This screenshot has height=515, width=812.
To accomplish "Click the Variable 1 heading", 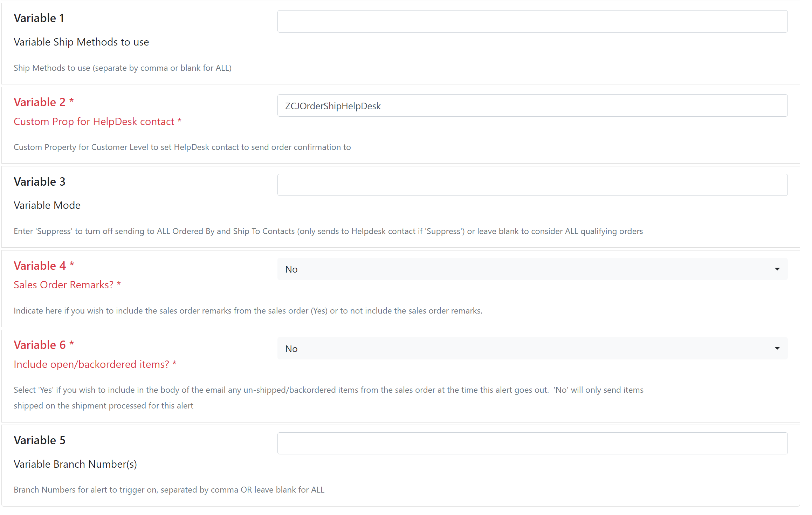I will [x=39, y=18].
